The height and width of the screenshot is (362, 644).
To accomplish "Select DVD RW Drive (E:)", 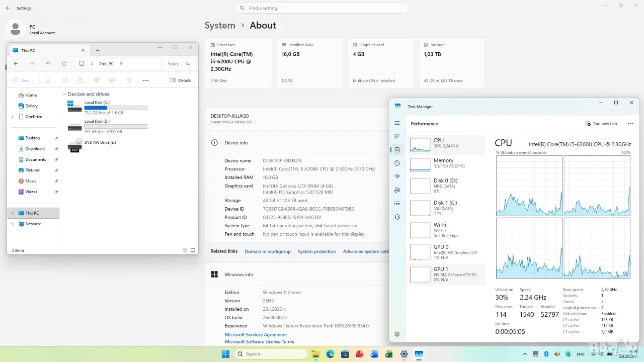I will click(92, 144).
